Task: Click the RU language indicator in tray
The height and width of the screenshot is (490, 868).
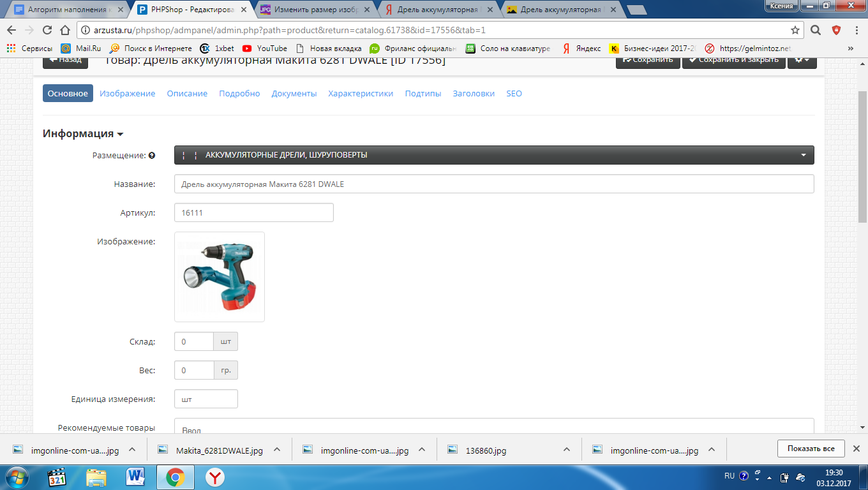Action: coord(730,476)
